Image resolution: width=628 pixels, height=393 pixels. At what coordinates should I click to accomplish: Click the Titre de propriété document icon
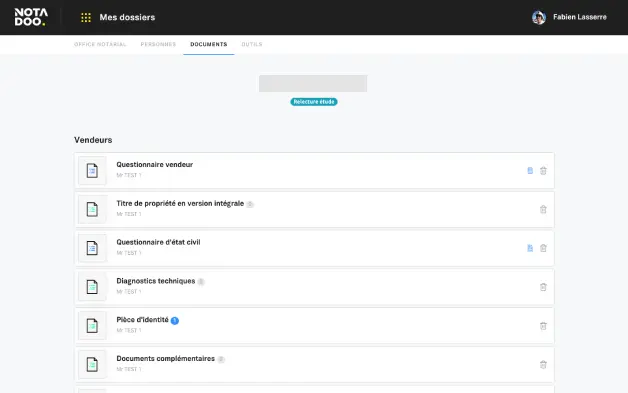click(x=92, y=210)
